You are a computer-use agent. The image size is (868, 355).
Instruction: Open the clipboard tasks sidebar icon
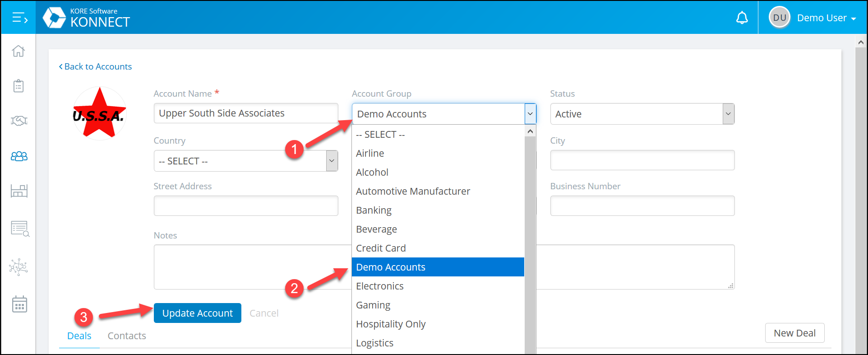pos(18,86)
